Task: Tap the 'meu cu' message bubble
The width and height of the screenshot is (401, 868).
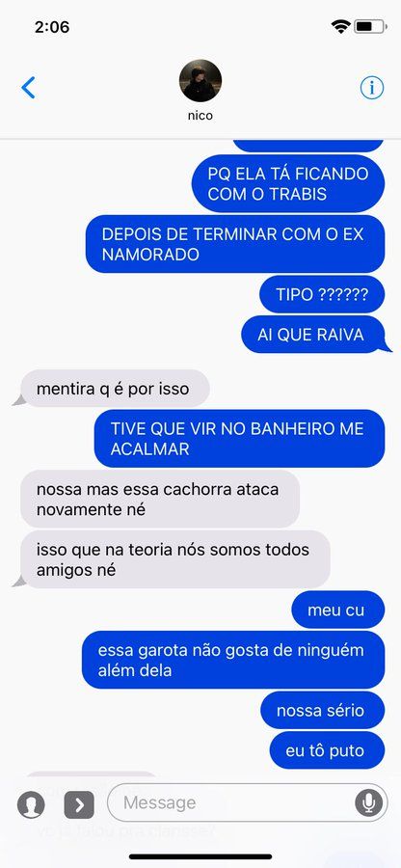Action: tap(338, 610)
